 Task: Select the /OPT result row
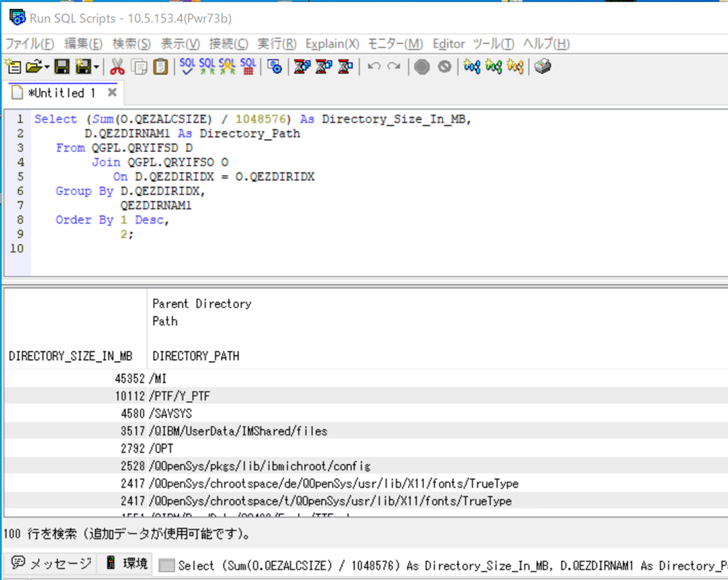[366, 448]
